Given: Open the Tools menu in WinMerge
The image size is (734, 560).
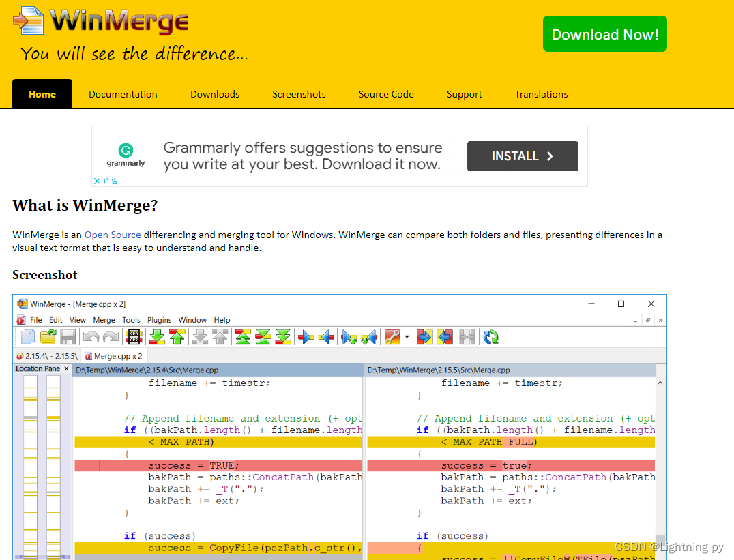Looking at the screenshot, I should point(131,320).
